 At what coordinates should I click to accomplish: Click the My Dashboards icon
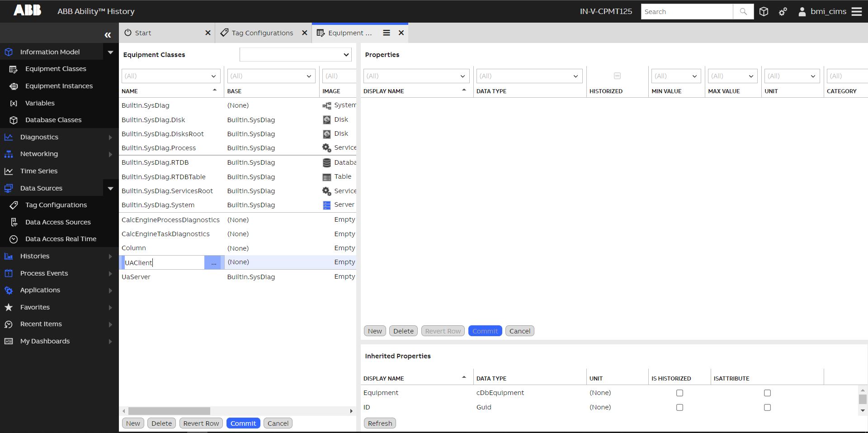(x=9, y=341)
